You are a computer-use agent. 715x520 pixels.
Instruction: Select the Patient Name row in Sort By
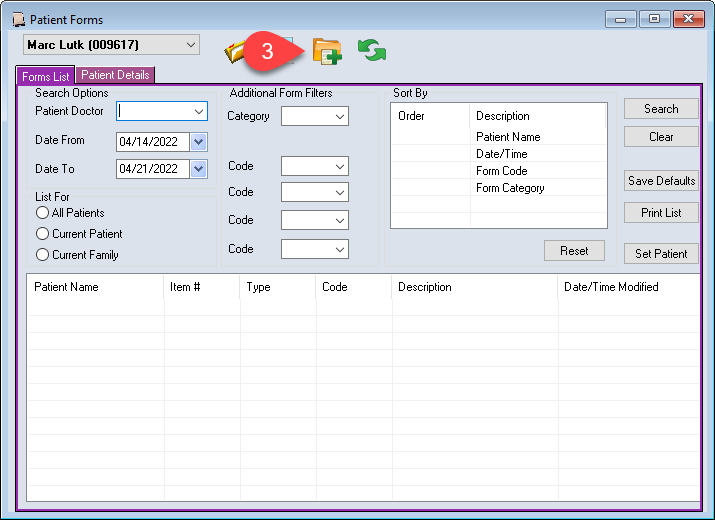pos(499,137)
